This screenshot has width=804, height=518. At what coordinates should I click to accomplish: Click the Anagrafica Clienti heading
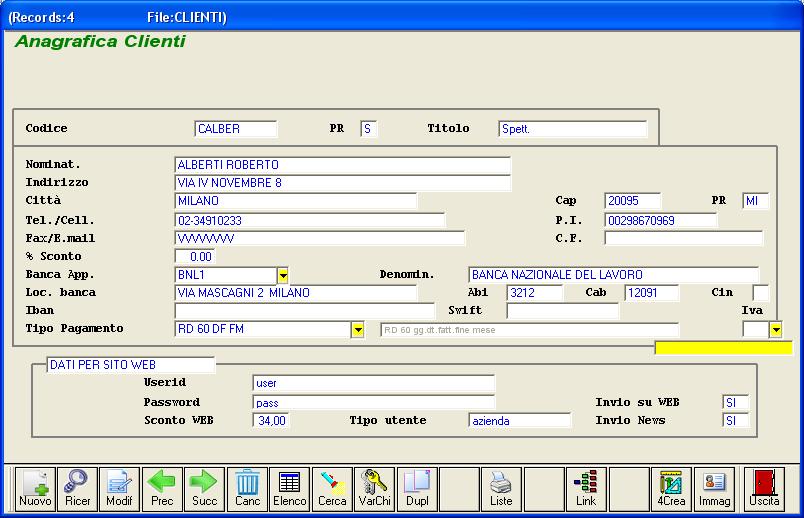point(100,41)
